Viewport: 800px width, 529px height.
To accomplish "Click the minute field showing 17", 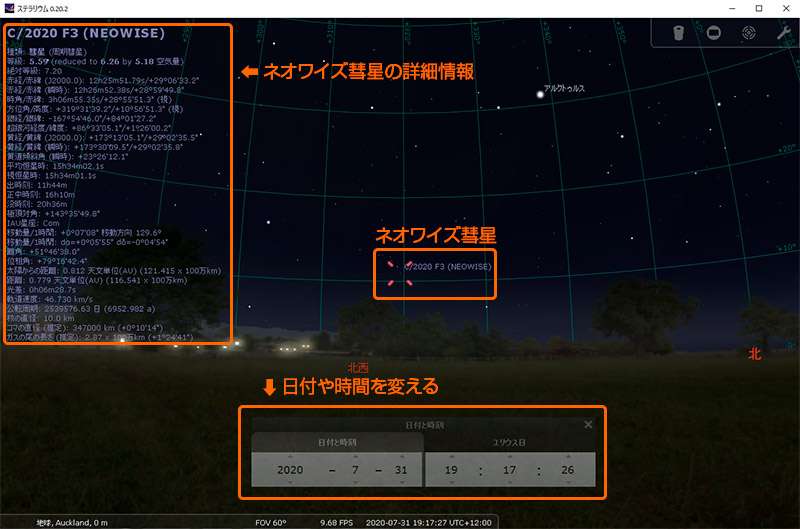I will tap(510, 470).
